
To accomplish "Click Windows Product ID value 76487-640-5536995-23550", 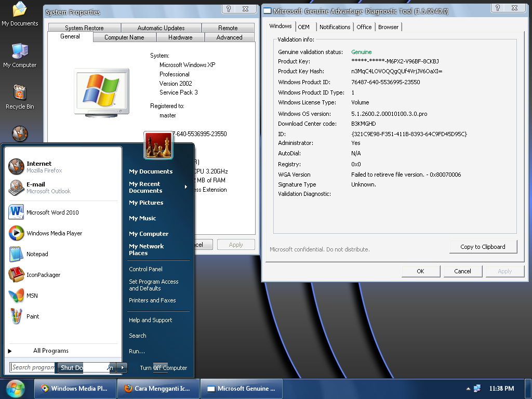I will coord(385,82).
